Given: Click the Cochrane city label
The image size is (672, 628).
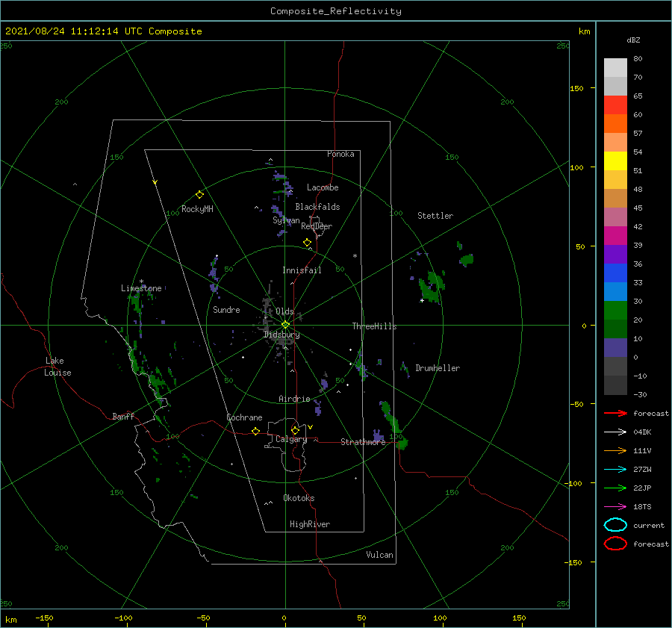Looking at the screenshot, I should click(x=244, y=417).
